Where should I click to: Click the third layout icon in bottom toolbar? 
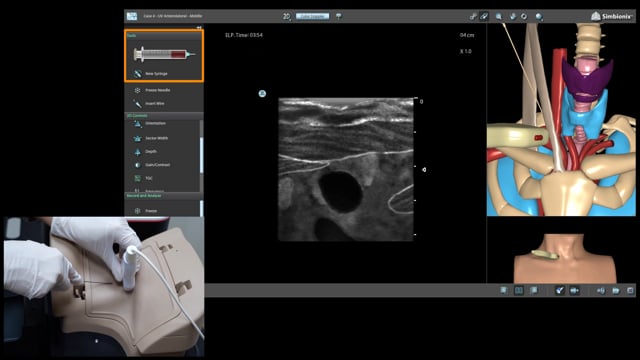coord(533,290)
